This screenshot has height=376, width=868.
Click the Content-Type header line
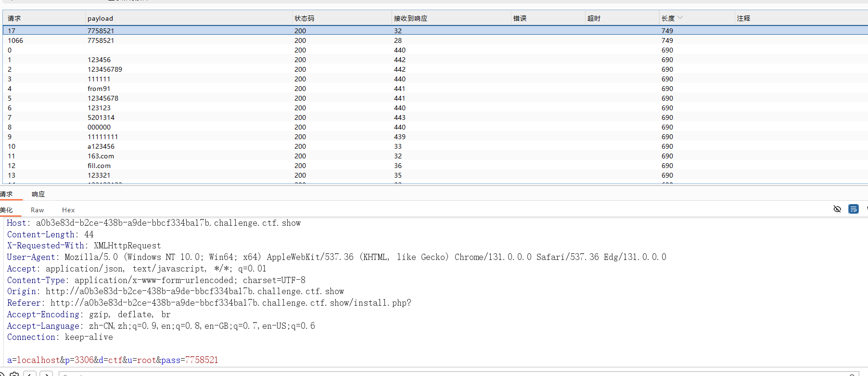(156, 280)
